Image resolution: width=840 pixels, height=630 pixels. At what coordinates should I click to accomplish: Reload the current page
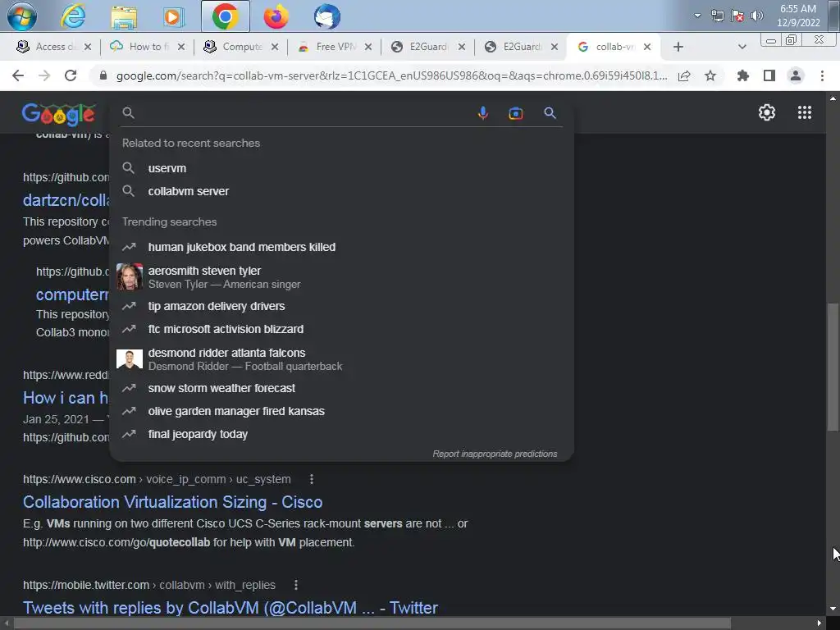(x=71, y=75)
